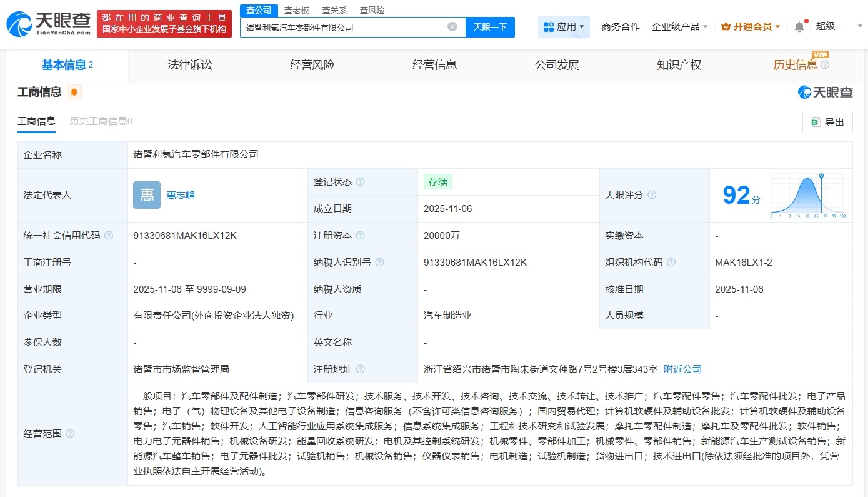Click the orange bell icon next to 工商信息
This screenshot has width=868, height=497.
coord(74,91)
